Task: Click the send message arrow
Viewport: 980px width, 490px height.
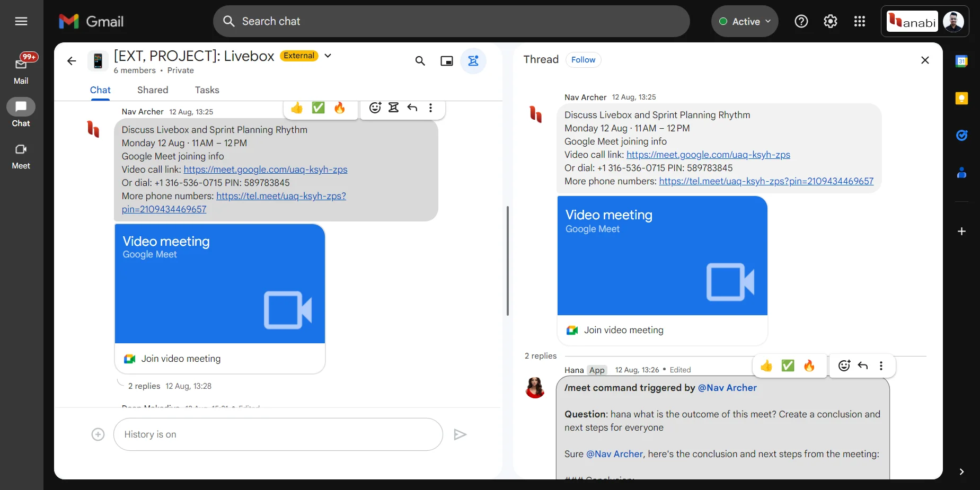Action: pos(460,434)
